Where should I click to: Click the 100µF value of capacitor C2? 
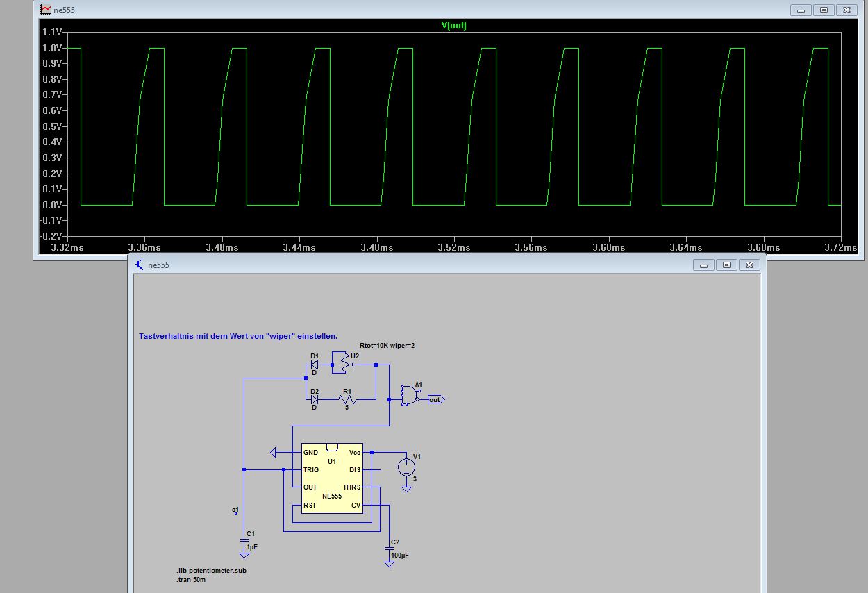tap(399, 556)
